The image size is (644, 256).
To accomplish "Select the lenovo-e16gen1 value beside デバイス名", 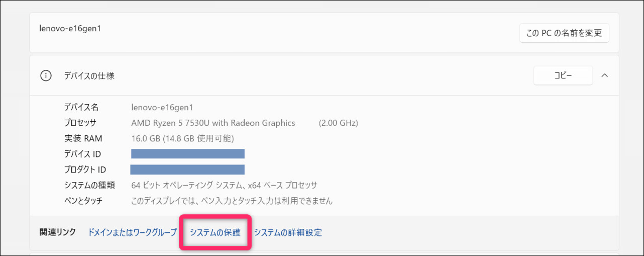I will point(162,107).
